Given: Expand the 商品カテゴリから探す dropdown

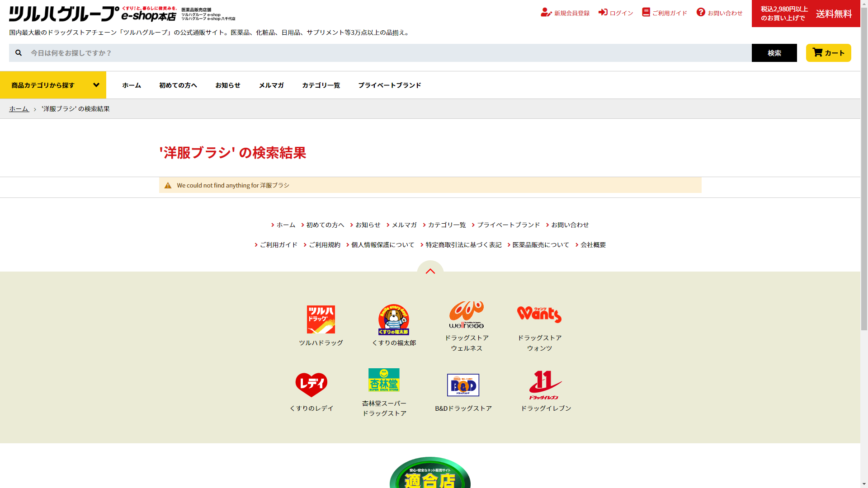Looking at the screenshot, I should click(53, 85).
